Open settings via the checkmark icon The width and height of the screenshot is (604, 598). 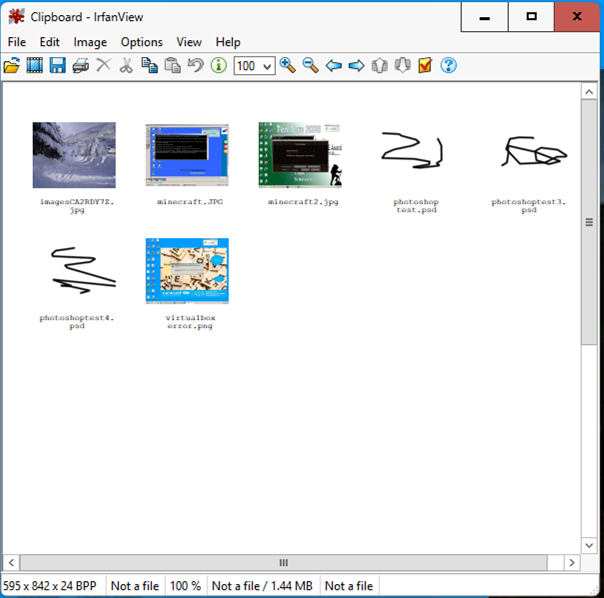pyautogui.click(x=425, y=66)
